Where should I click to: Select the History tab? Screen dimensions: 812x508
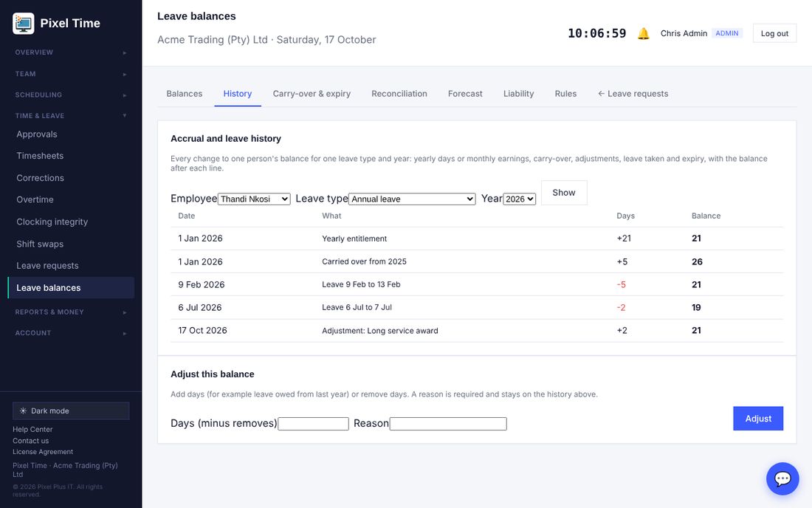point(238,94)
